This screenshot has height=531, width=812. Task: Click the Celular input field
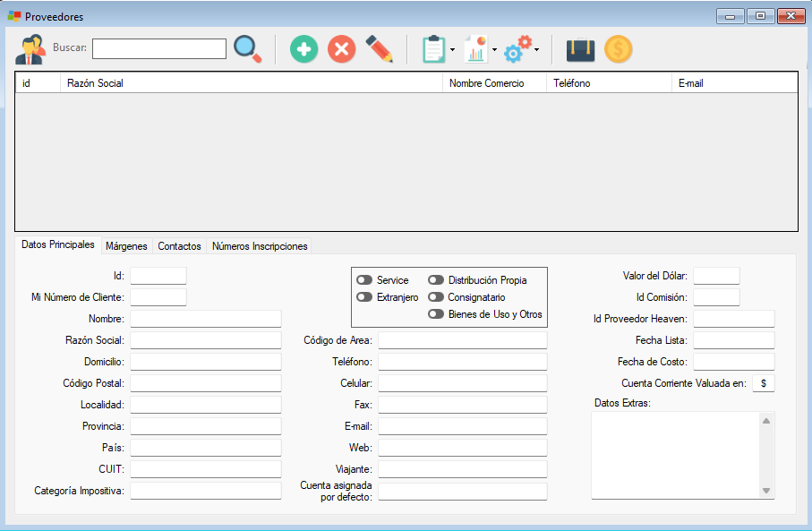click(463, 383)
